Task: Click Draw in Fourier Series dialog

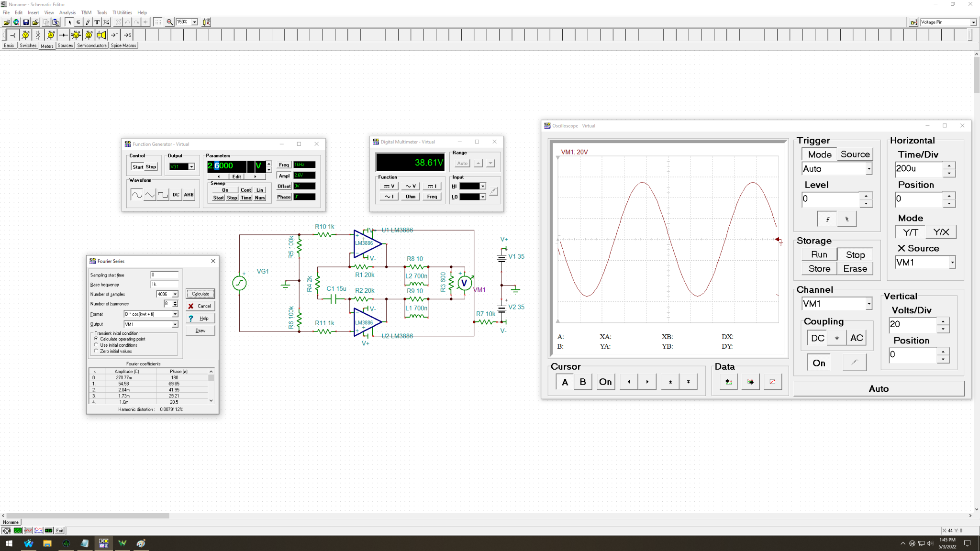Action: point(200,331)
